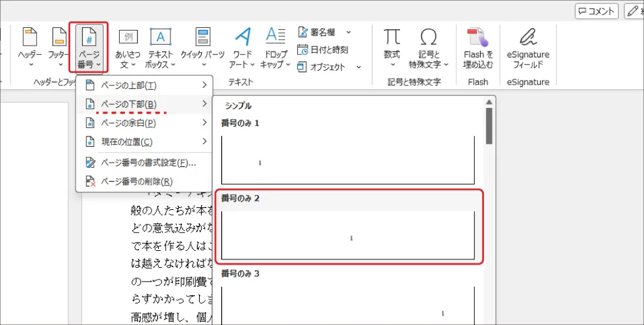The width and height of the screenshot is (644, 325).
Task: Open ページの余白(P) submenu
Action: [144, 123]
